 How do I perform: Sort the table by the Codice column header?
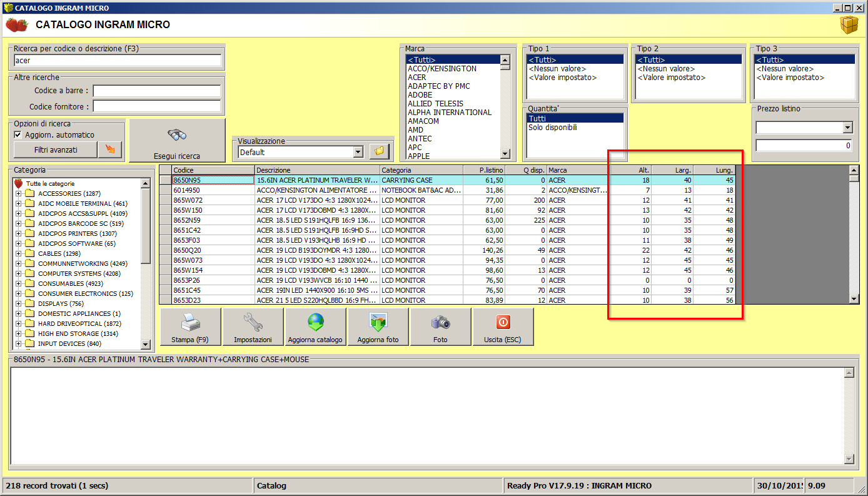213,170
